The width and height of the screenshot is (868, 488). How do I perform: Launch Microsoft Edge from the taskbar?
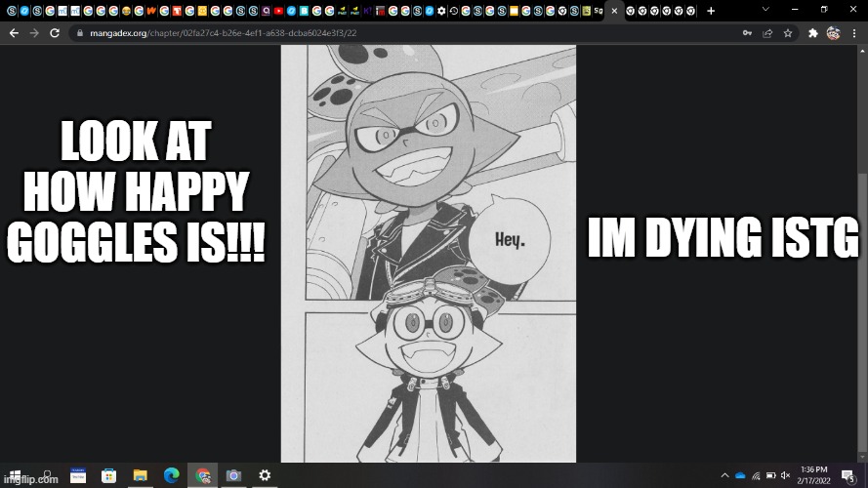click(172, 475)
